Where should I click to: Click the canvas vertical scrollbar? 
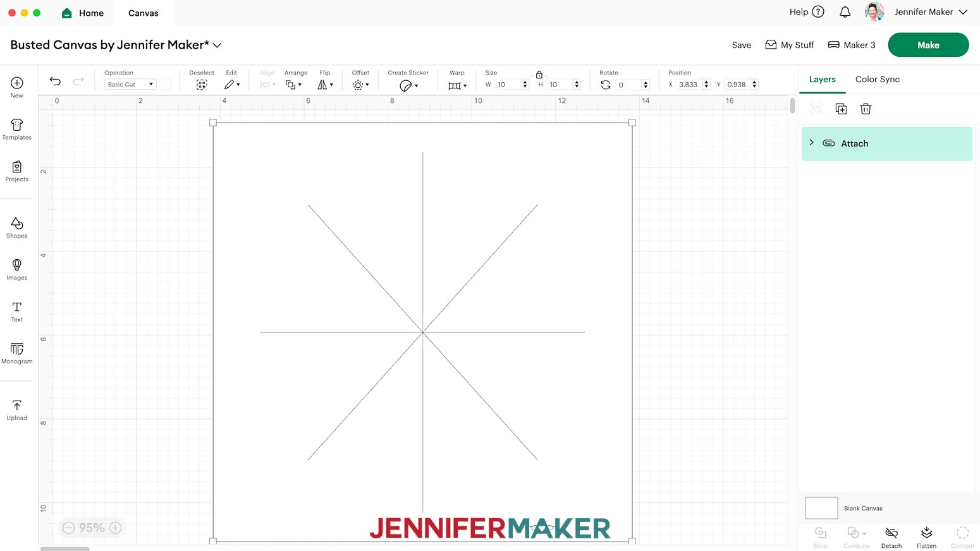792,106
